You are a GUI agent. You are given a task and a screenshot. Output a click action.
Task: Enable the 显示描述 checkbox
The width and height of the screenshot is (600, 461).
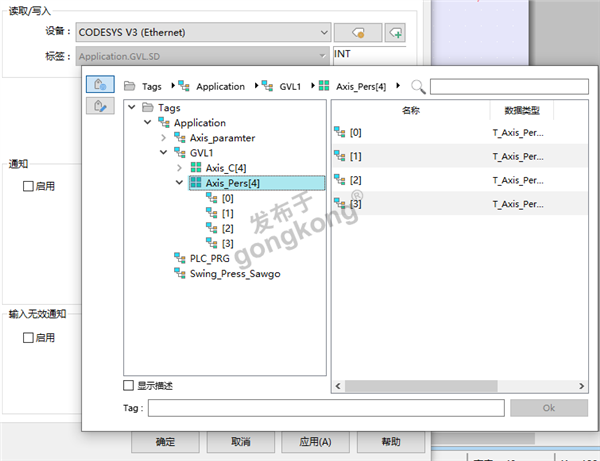tap(128, 386)
